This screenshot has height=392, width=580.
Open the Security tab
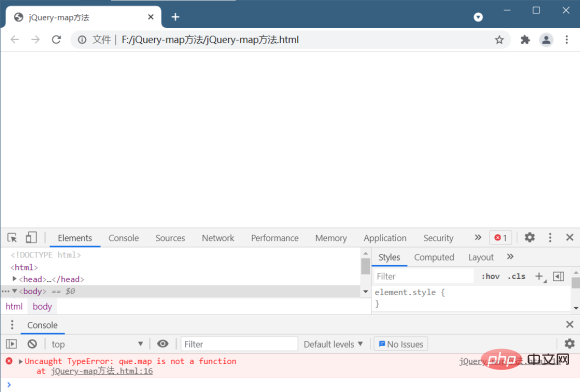point(438,238)
